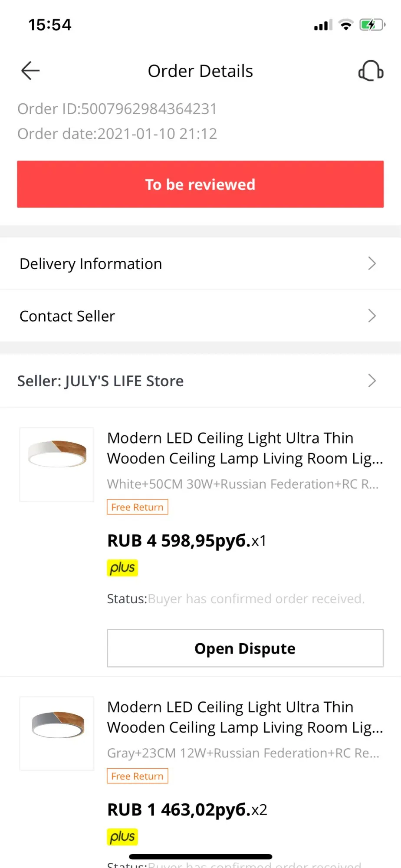
Task: Tap the Open Dispute button
Action: [x=245, y=648]
